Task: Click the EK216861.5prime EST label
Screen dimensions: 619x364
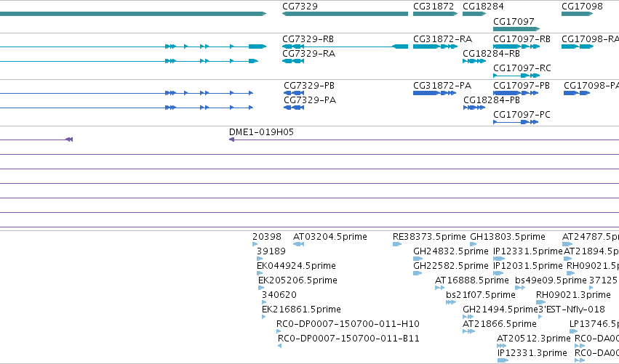Action: pos(301,310)
